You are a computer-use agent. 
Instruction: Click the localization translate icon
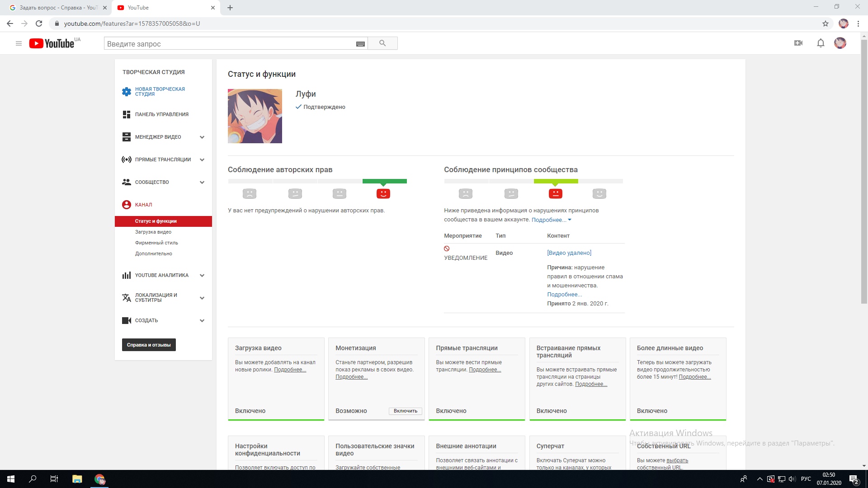click(x=127, y=298)
